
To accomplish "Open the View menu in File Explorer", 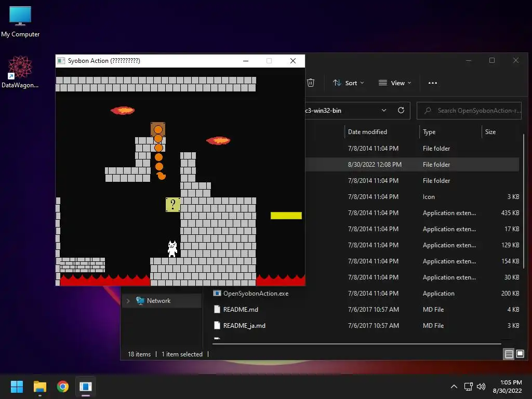I will coord(395,83).
